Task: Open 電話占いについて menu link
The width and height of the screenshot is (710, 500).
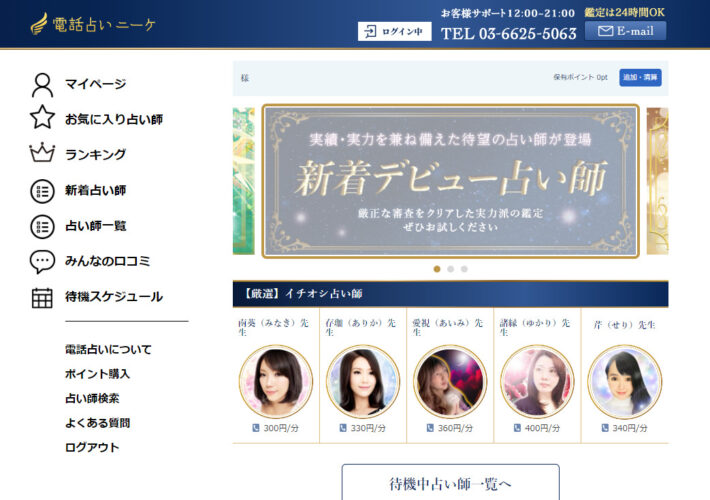Action: [x=108, y=349]
